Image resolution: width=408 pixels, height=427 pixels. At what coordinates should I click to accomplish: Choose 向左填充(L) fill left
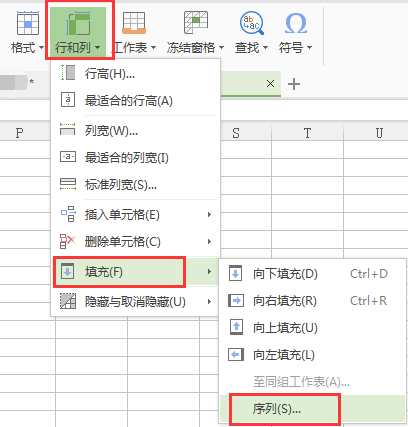coord(313,355)
